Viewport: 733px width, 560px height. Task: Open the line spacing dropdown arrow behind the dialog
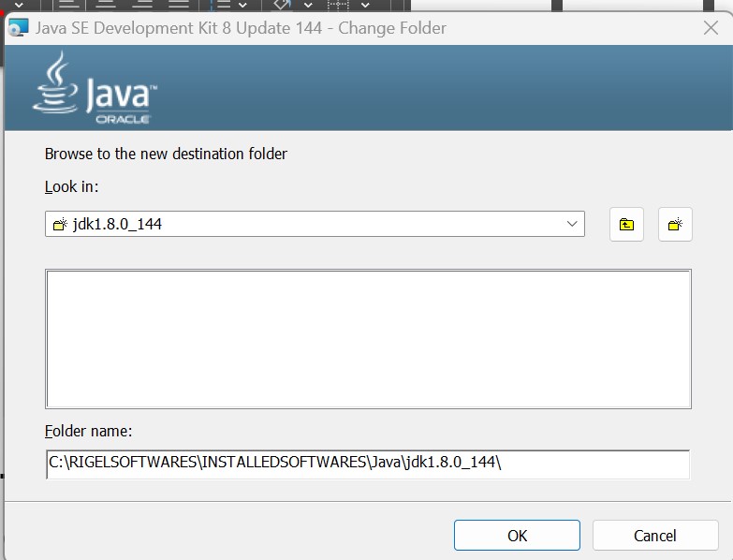click(242, 5)
